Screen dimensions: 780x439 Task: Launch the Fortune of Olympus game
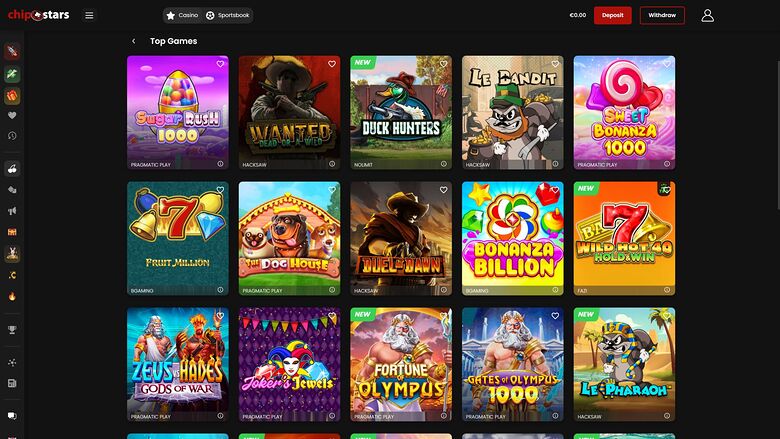(401, 364)
